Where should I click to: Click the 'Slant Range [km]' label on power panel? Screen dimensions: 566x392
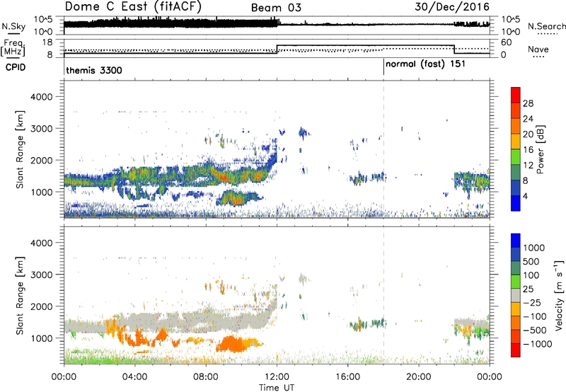[20, 149]
